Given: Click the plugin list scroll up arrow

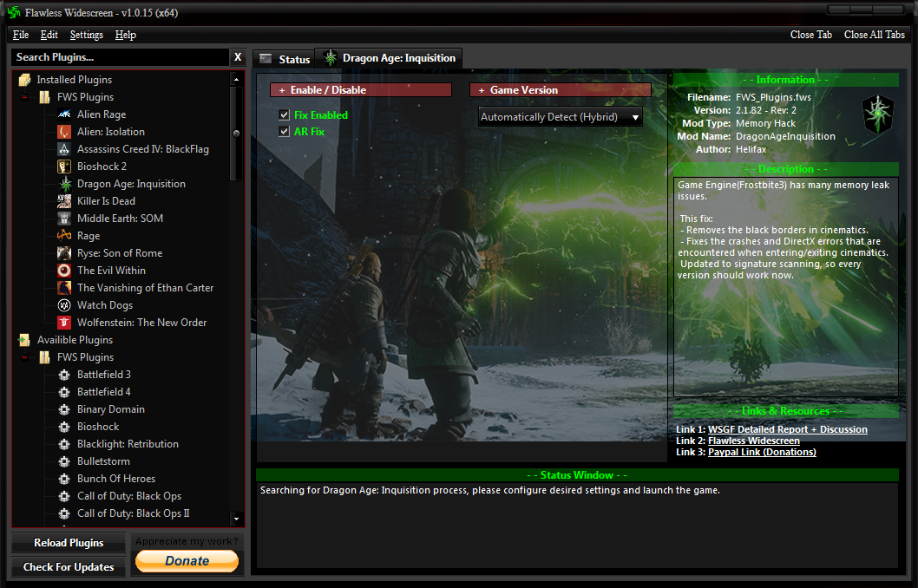Looking at the screenshot, I should coord(237,79).
